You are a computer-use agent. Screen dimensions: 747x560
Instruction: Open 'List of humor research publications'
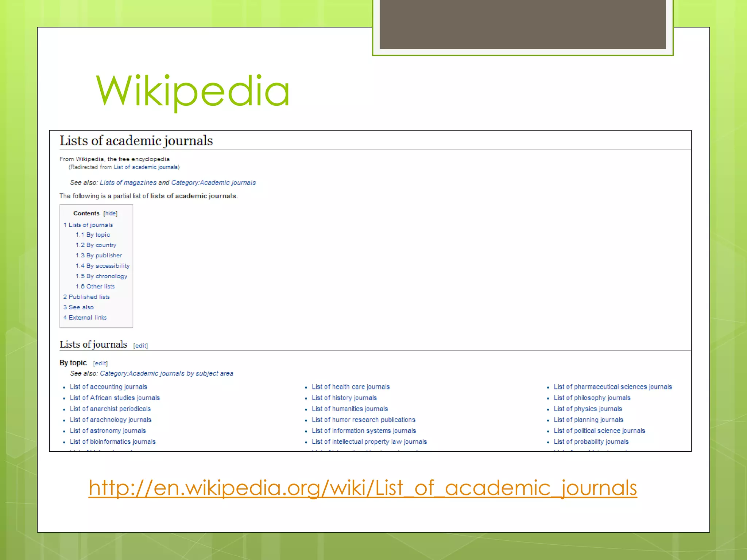coord(364,420)
